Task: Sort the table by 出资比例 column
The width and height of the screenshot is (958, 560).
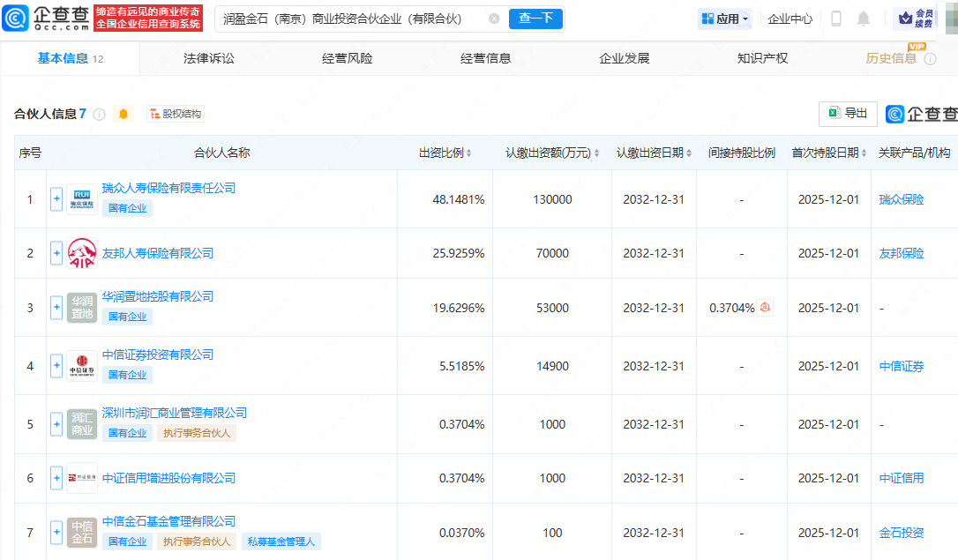Action: tap(445, 153)
